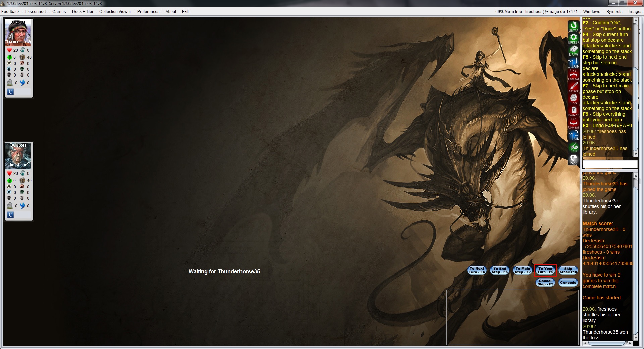This screenshot has height=349, width=644.
Task: Click the Skip Stack - F10 button
Action: pyautogui.click(x=568, y=270)
